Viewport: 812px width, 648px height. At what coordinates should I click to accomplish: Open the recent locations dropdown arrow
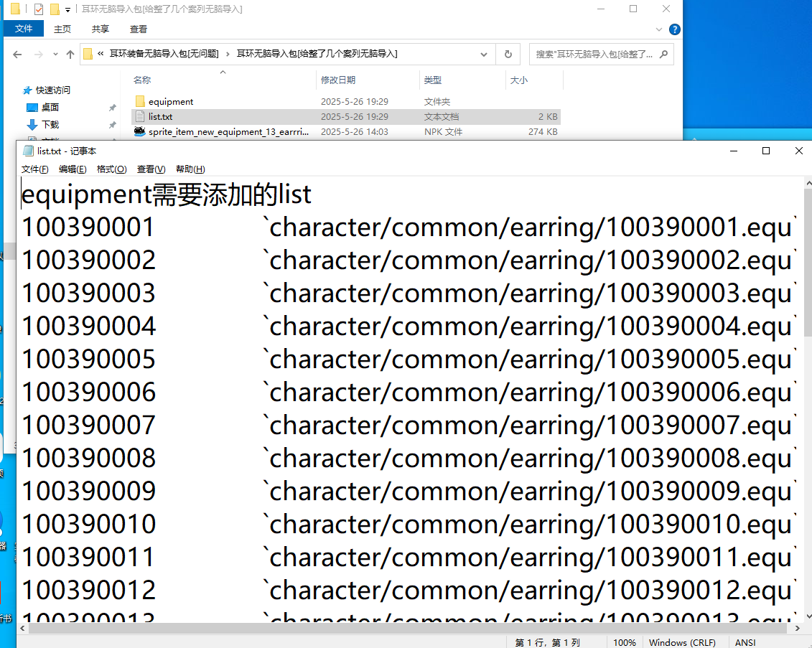point(56,55)
